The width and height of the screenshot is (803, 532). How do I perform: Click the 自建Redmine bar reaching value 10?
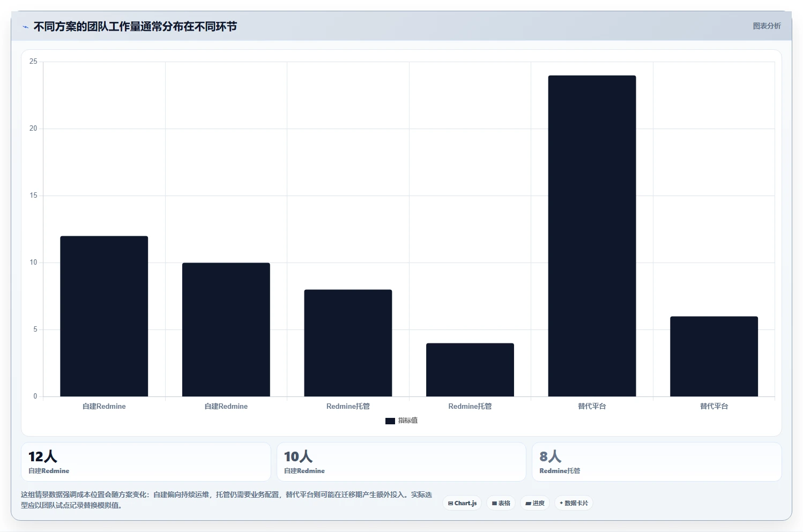coord(226,329)
